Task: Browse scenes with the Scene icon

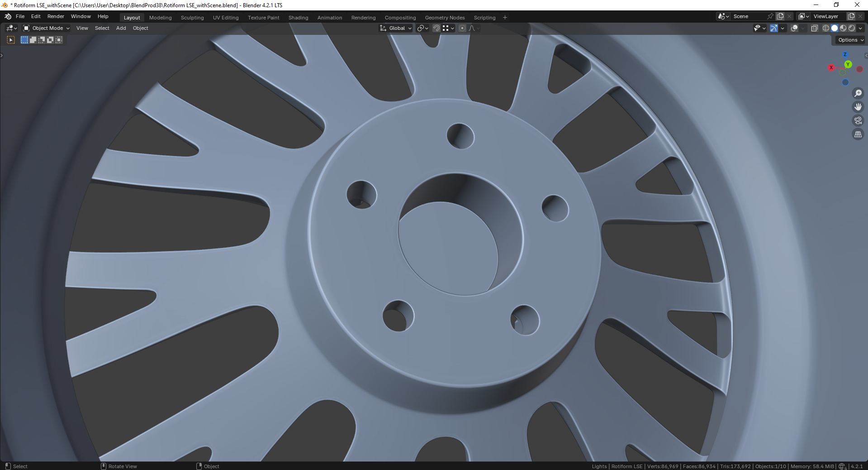Action: coord(723,16)
